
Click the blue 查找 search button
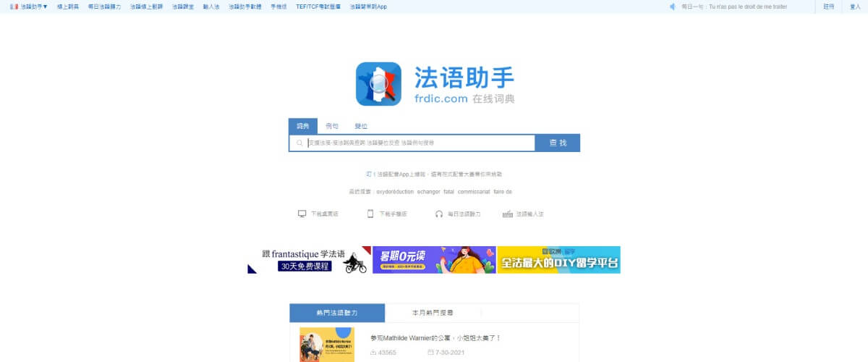(x=558, y=143)
